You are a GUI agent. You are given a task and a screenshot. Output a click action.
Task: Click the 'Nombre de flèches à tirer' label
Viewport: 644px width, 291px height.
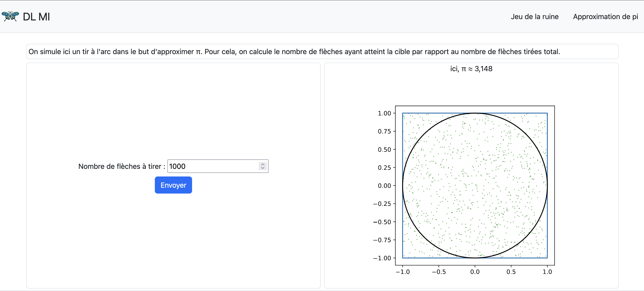[122, 166]
